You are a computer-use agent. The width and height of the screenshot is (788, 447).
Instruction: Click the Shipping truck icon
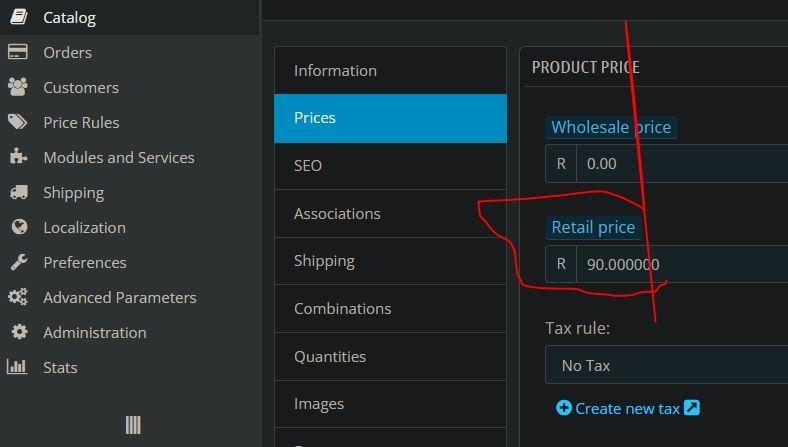click(x=19, y=192)
